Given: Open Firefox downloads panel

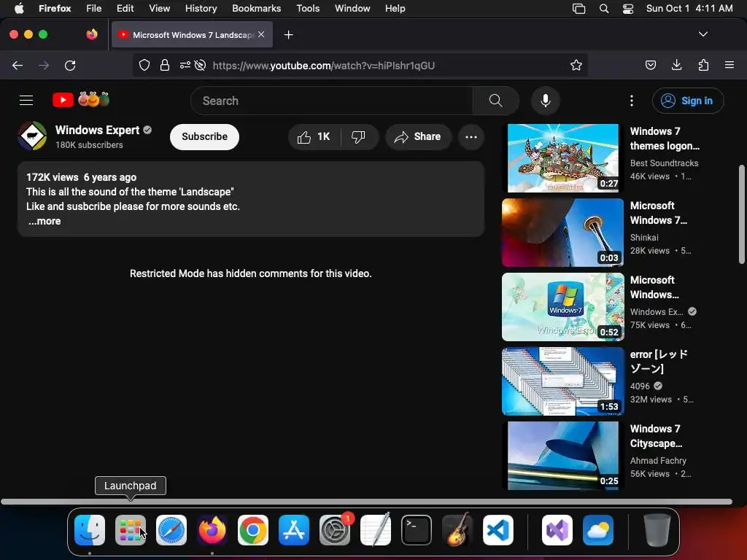Looking at the screenshot, I should (x=676, y=65).
